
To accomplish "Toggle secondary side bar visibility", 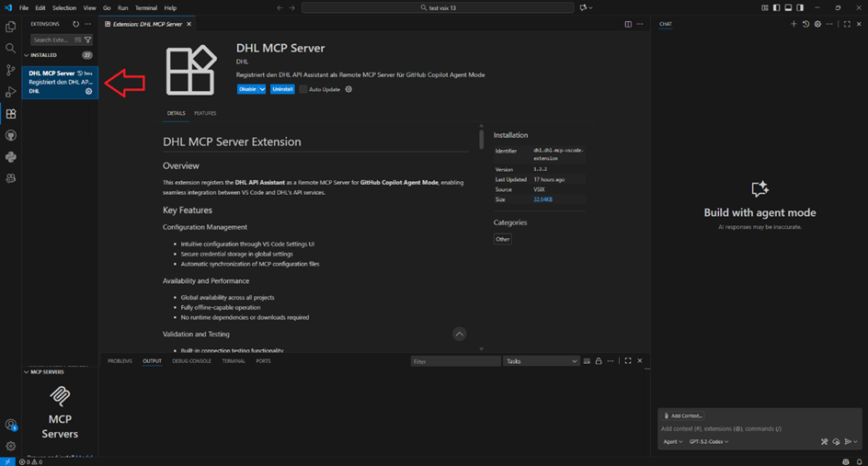I will coord(800,7).
